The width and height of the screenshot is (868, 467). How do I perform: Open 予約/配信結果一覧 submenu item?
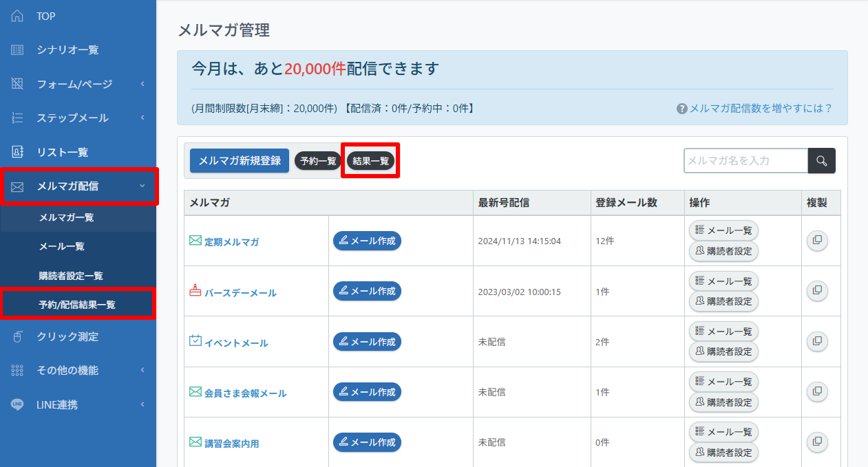pyautogui.click(x=77, y=305)
